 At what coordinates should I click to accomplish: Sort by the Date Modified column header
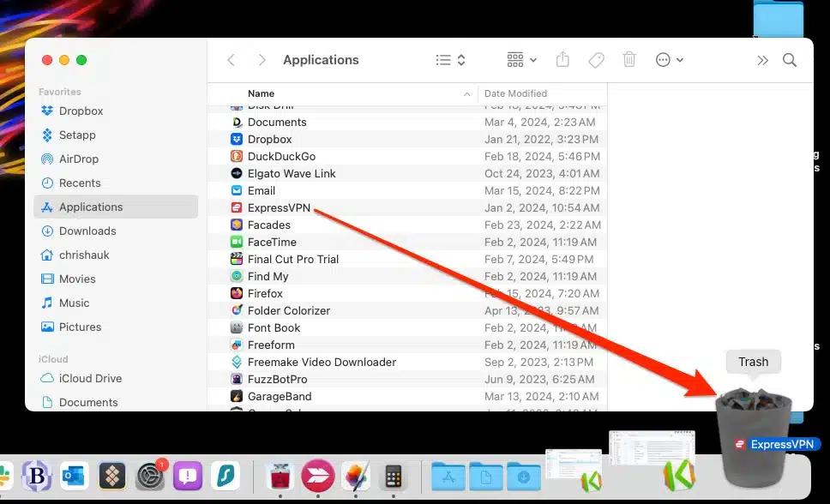pyautogui.click(x=515, y=93)
